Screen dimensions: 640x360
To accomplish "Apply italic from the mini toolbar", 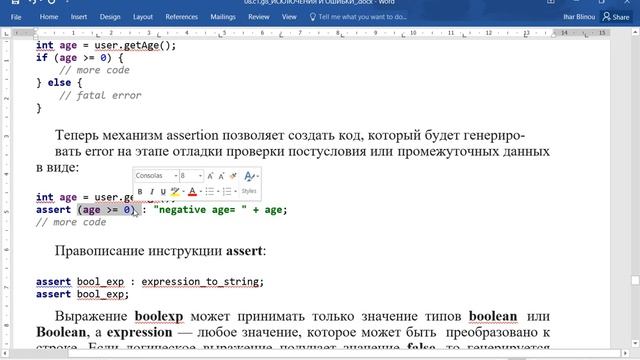I will pyautogui.click(x=152, y=191).
